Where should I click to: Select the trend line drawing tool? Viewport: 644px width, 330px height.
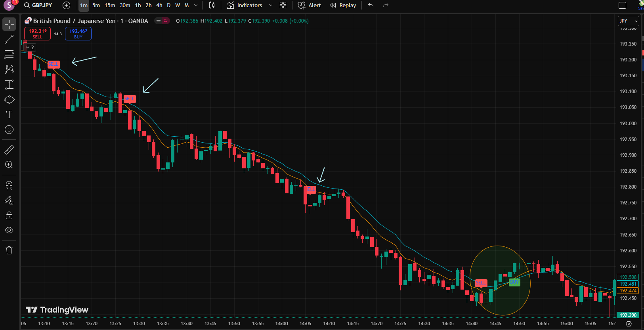point(9,39)
